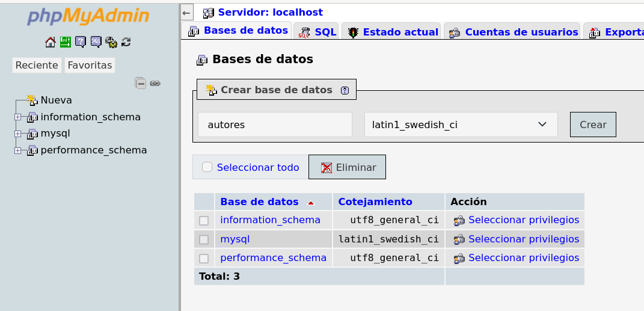Click the link chain icon in sidebar
The image size is (644, 311).
155,83
